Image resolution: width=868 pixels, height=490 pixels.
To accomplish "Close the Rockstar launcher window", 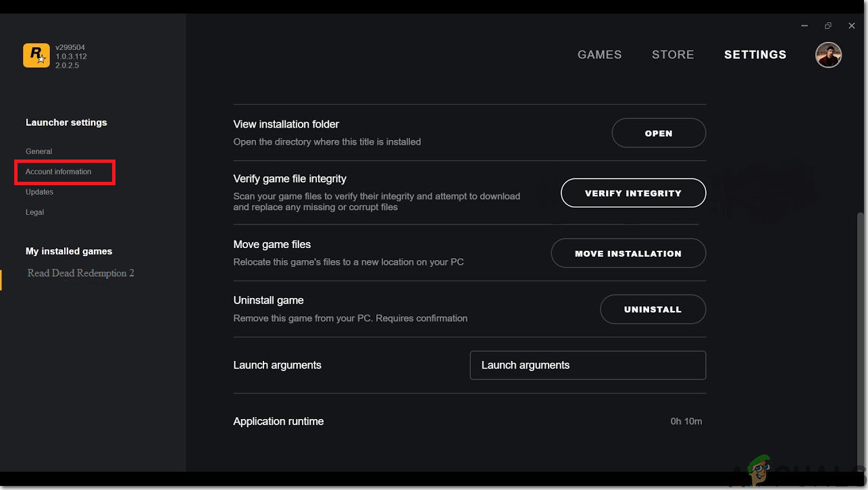I will point(852,26).
